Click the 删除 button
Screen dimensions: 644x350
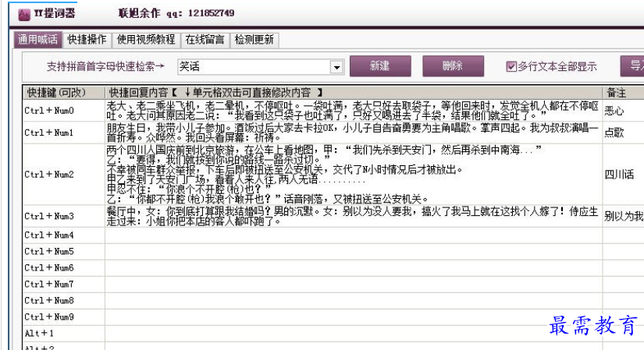pos(453,66)
